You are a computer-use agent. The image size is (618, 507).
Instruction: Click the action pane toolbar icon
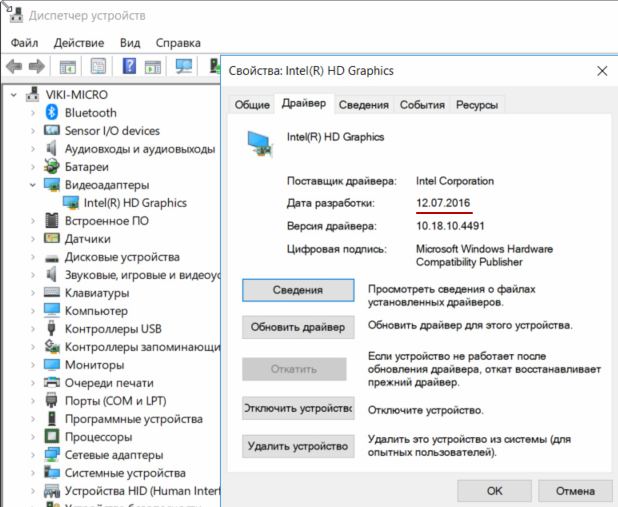click(x=153, y=67)
